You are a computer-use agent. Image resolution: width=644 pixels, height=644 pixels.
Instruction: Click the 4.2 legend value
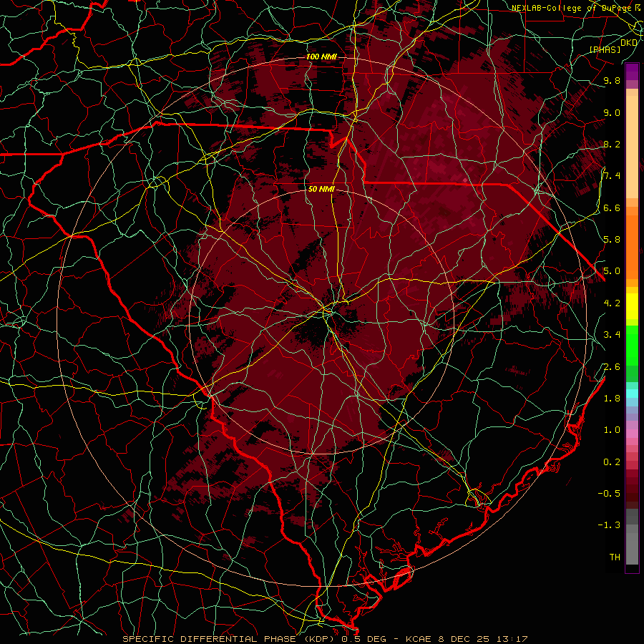point(612,303)
